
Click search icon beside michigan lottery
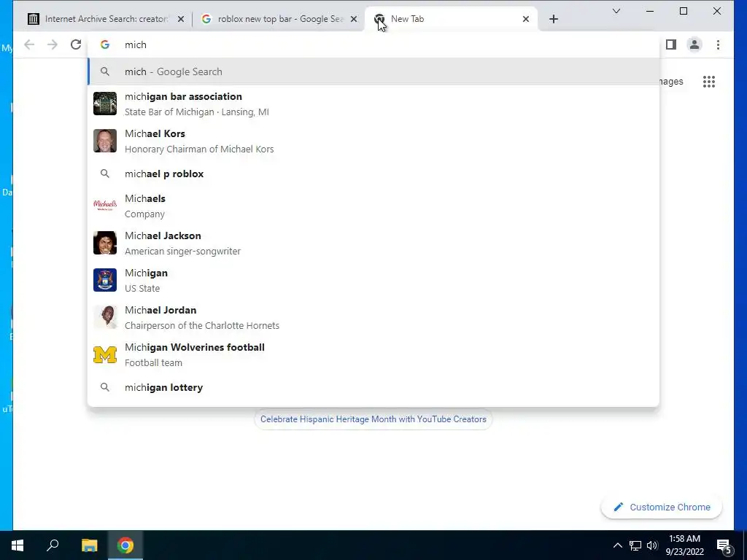[105, 387]
